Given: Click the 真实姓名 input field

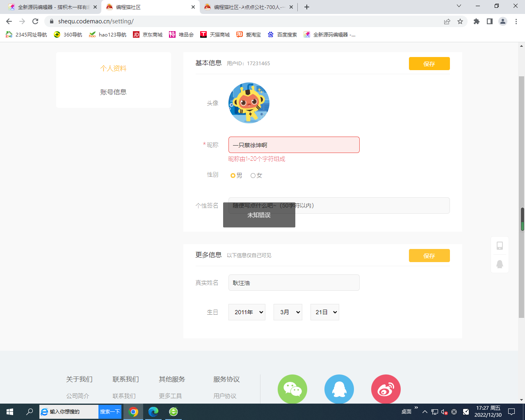Looking at the screenshot, I should (x=294, y=283).
